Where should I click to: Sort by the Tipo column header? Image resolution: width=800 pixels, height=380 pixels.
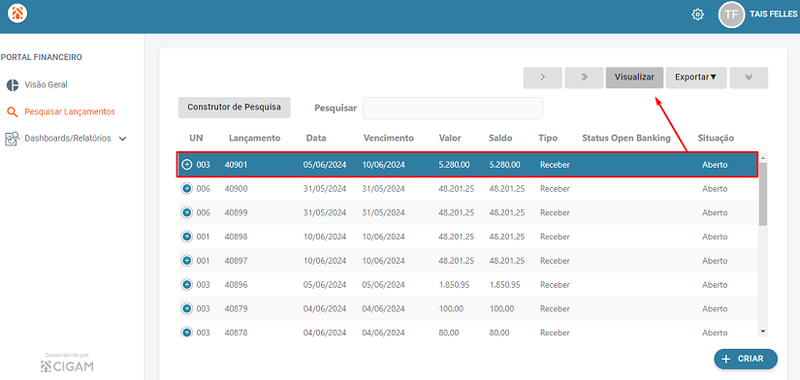click(x=547, y=138)
